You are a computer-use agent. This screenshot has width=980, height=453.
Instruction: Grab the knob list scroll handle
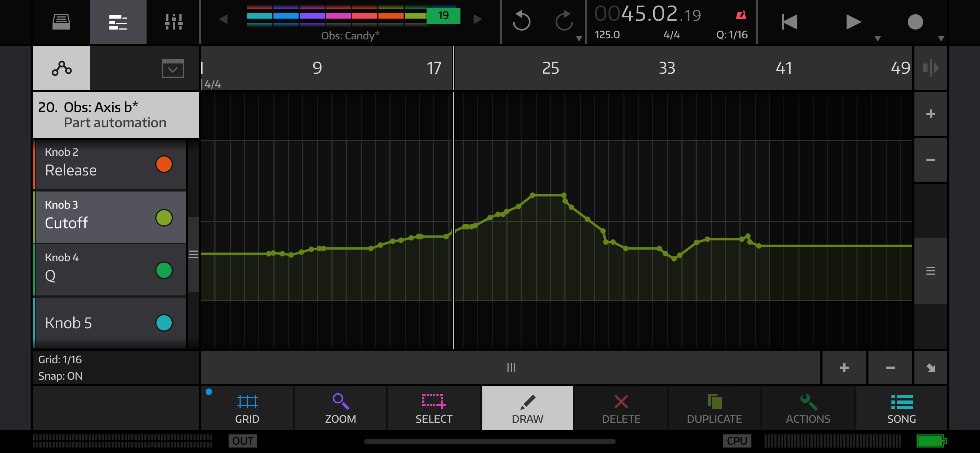click(193, 254)
